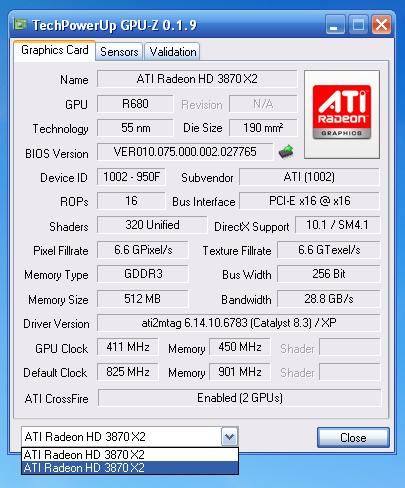This screenshot has height=488, width=405.
Task: Click the GPU Clock 411 MHz field
Action: 128,347
